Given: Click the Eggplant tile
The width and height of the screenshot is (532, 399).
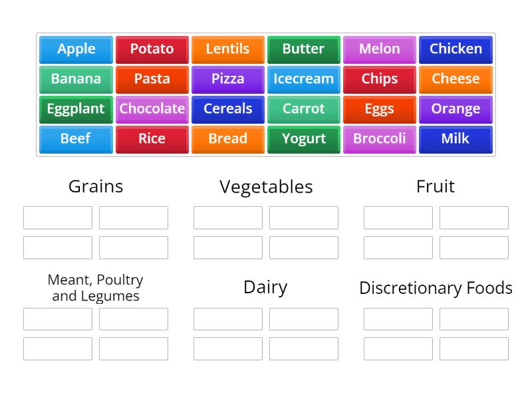Looking at the screenshot, I should pyautogui.click(x=75, y=109).
